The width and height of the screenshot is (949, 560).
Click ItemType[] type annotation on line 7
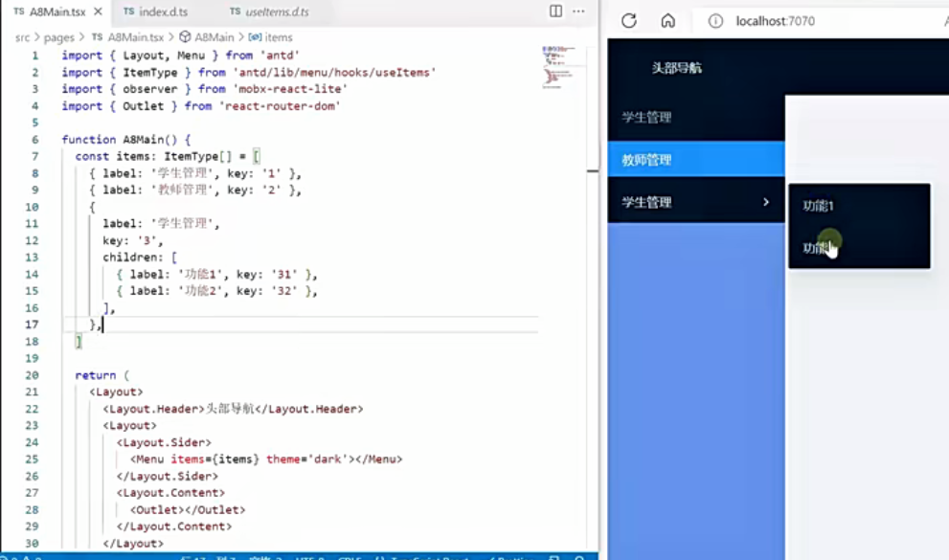pyautogui.click(x=198, y=157)
